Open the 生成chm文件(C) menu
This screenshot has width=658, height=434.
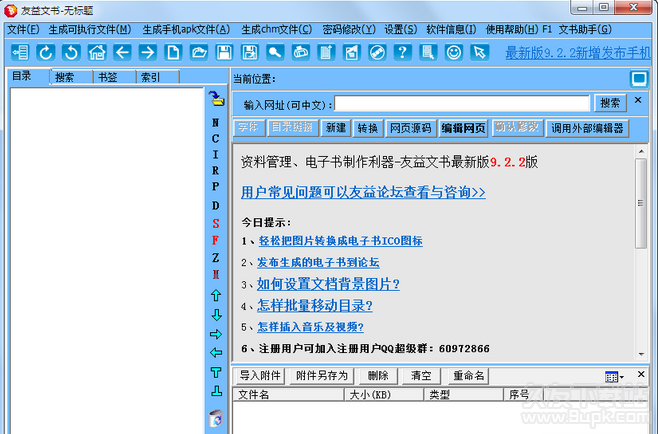pyautogui.click(x=277, y=29)
